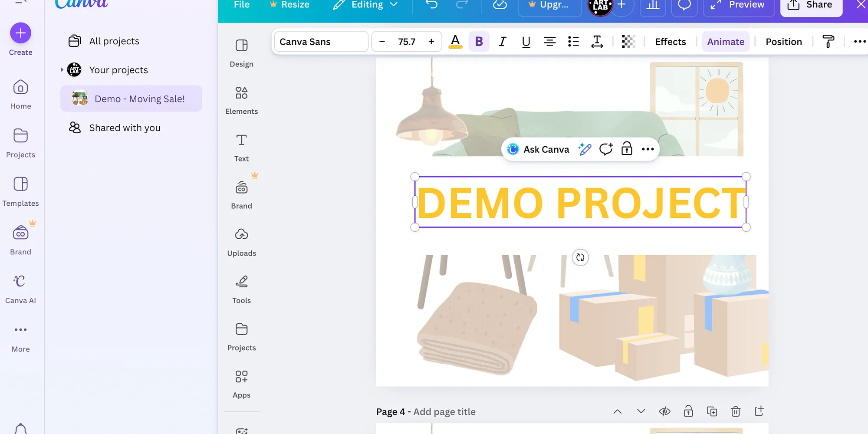Open the Effects tab in toolbar
Screen dimensions: 868x434
pos(670,42)
